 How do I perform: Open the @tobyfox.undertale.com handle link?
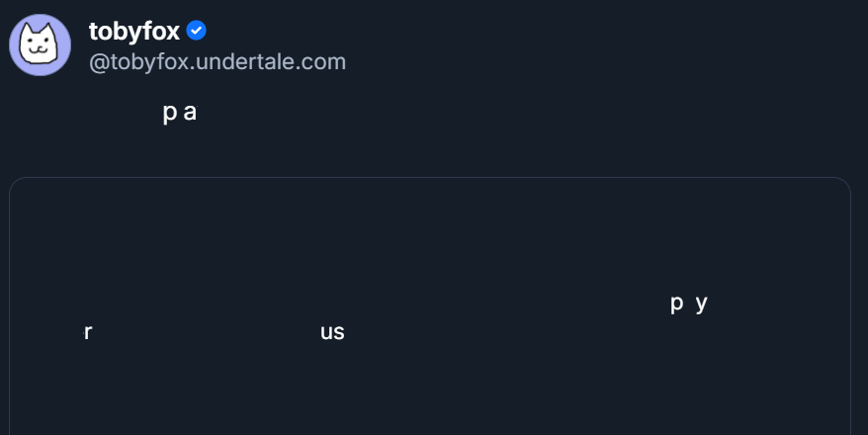click(217, 61)
